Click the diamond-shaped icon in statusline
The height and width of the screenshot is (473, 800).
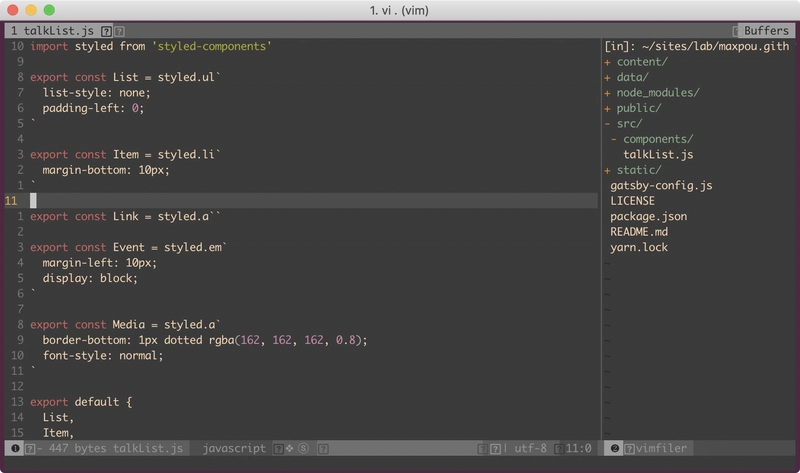coord(289,449)
